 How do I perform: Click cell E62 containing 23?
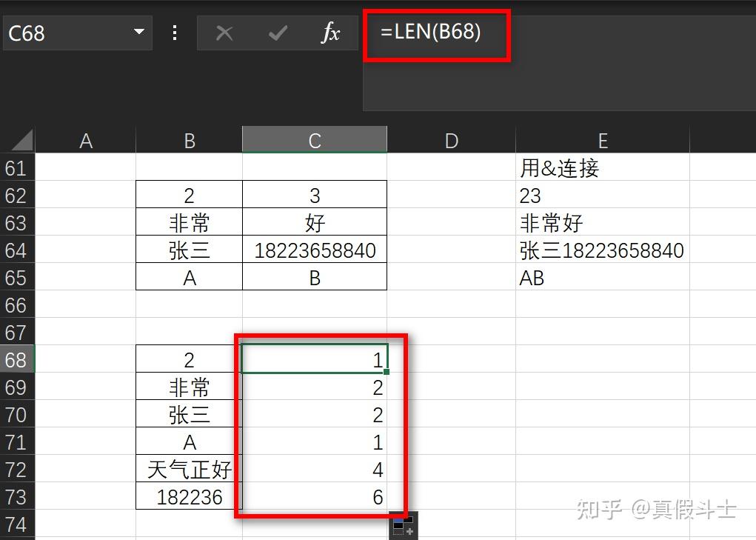click(603, 195)
